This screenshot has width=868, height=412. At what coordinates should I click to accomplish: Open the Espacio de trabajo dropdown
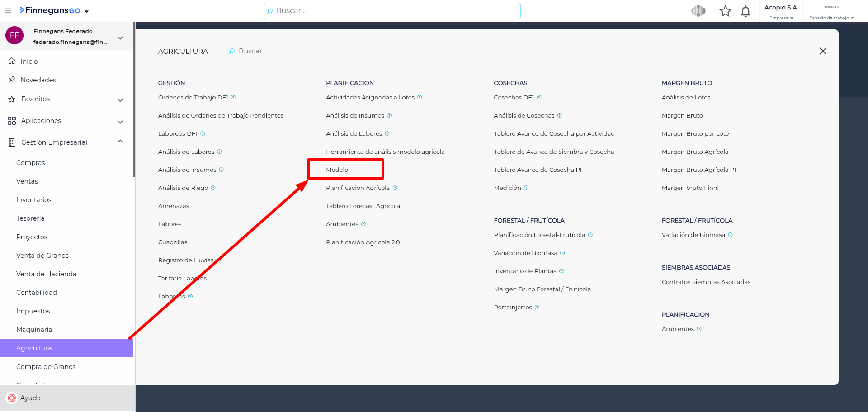(x=831, y=18)
